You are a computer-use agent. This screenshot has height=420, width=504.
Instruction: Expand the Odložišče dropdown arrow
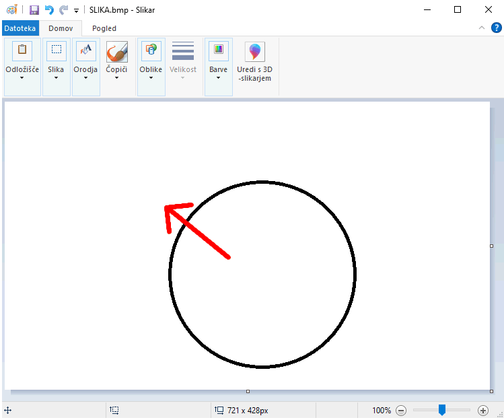(x=22, y=77)
